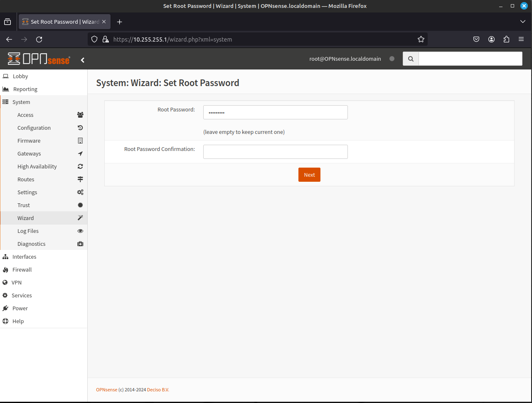Go back to the previous page
This screenshot has height=403, width=532.
[x=9, y=39]
